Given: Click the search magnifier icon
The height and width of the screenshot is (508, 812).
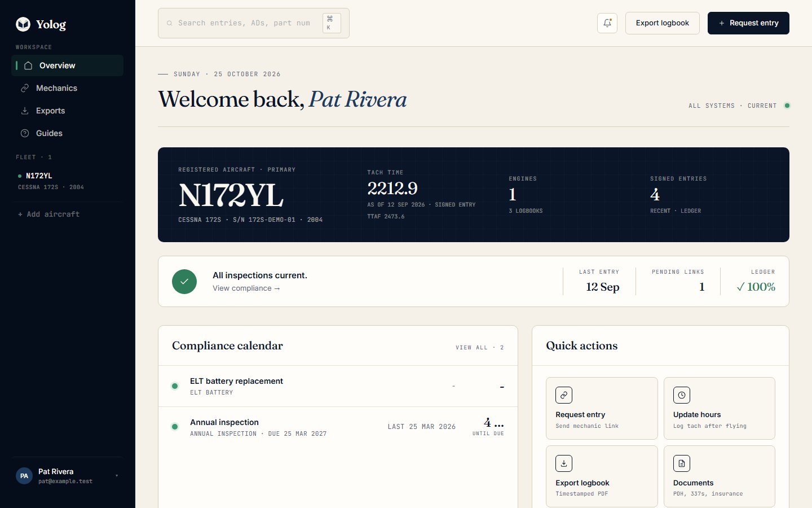Looking at the screenshot, I should 169,23.
